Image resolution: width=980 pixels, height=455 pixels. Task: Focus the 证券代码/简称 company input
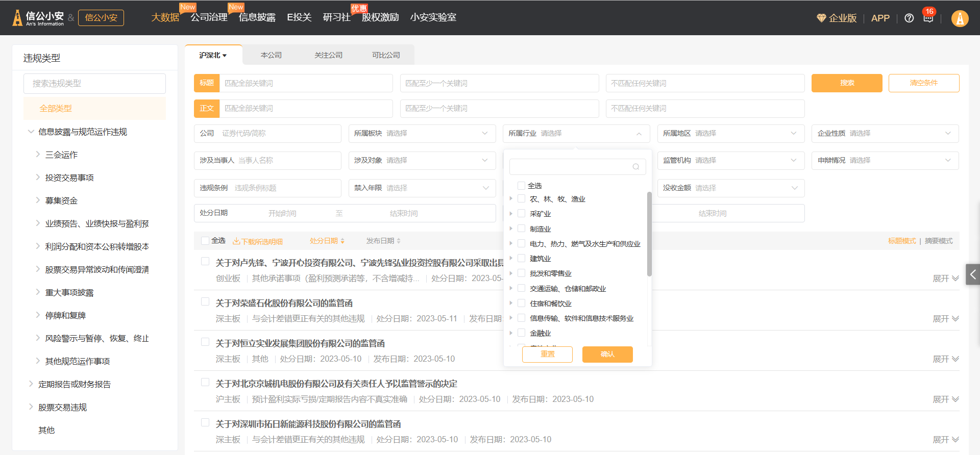pos(278,133)
